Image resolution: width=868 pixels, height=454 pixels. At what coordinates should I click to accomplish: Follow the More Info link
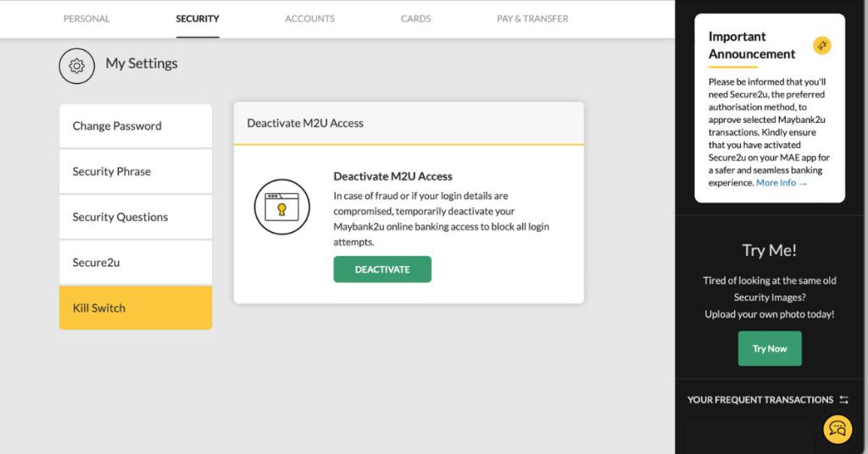782,183
